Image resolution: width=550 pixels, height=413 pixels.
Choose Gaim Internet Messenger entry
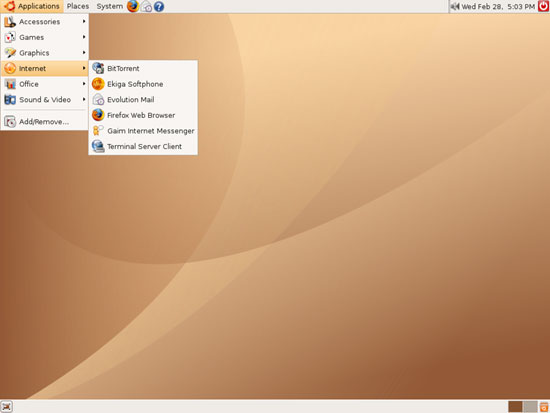pos(143,131)
